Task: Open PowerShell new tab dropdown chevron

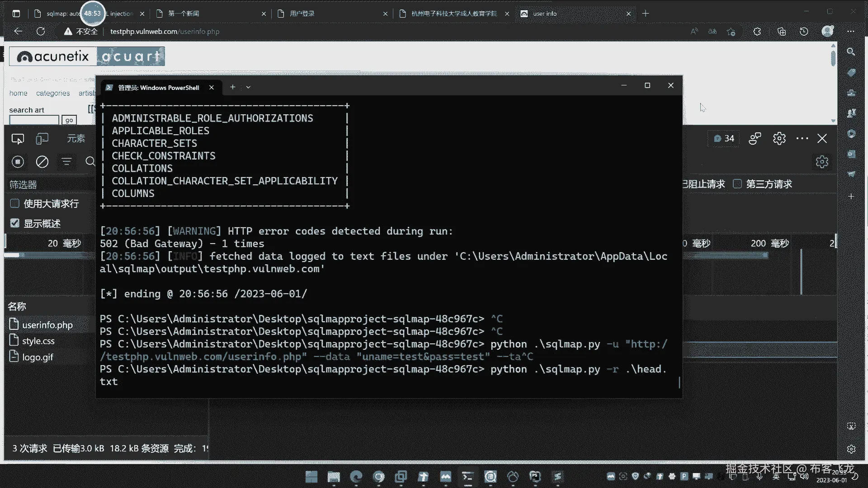Action: click(248, 87)
